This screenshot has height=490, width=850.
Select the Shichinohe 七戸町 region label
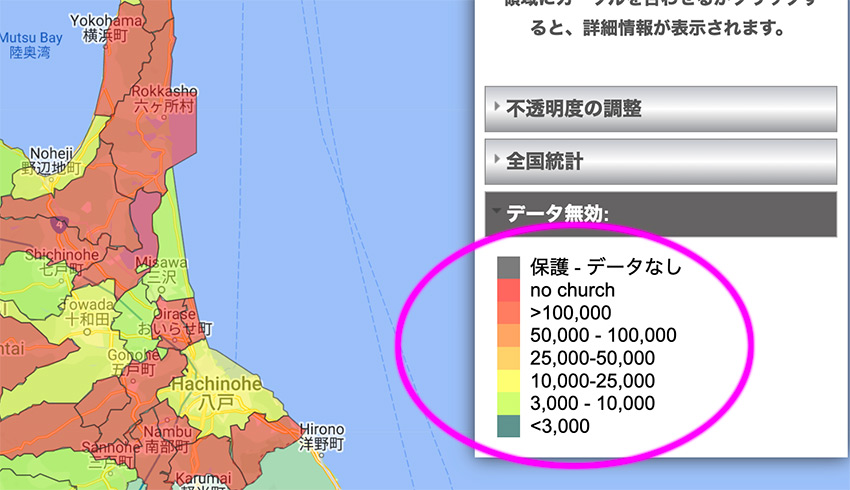click(x=47, y=261)
